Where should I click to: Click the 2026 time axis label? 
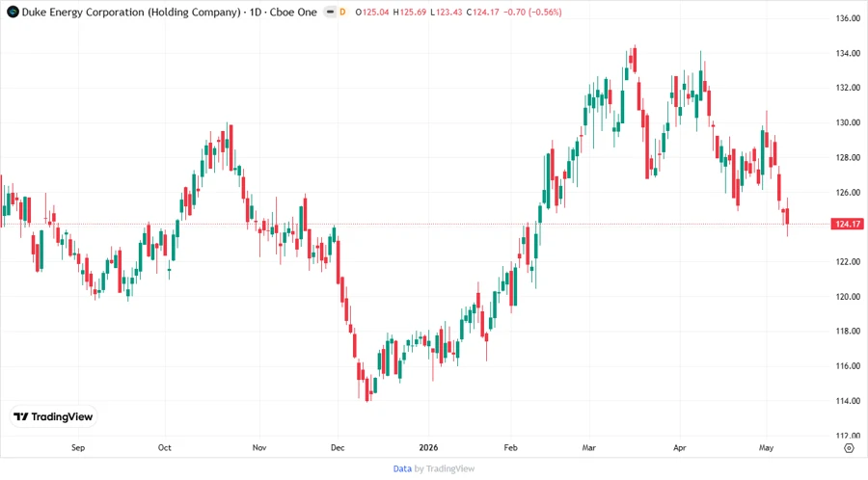point(428,447)
